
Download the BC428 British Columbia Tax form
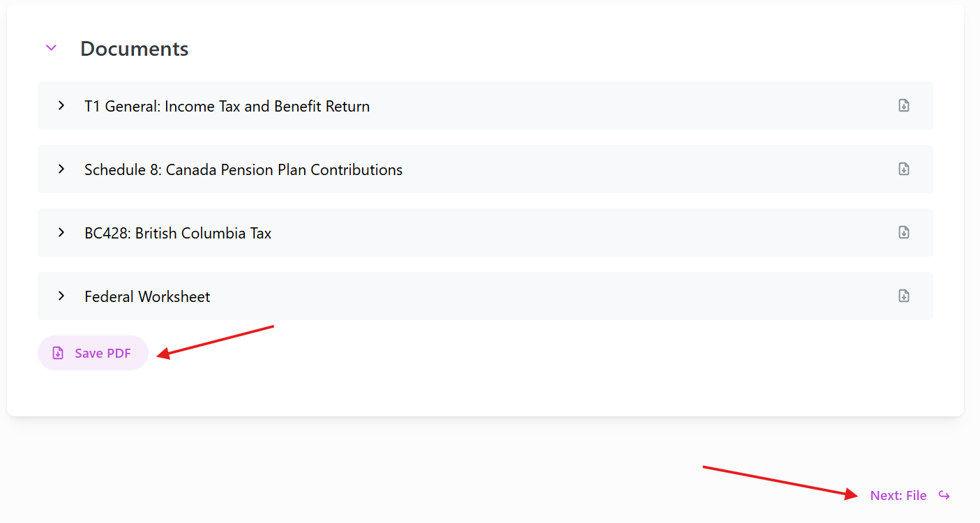903,232
